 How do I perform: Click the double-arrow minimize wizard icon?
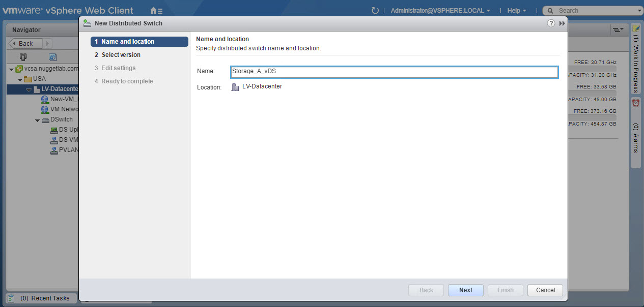562,23
